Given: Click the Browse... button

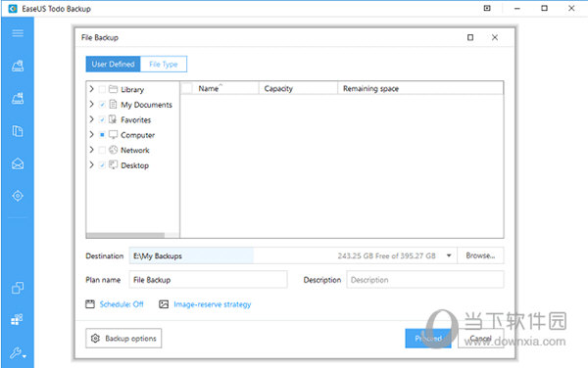Looking at the screenshot, I should coord(480,255).
